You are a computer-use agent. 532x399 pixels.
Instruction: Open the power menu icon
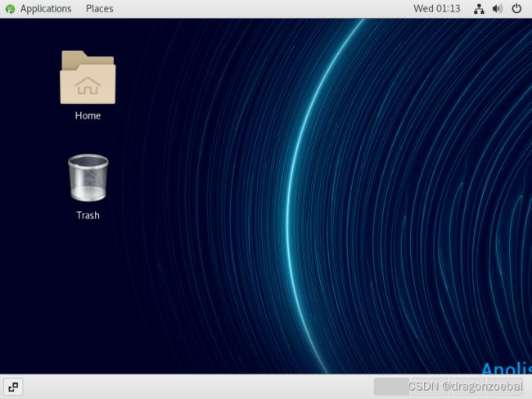[x=516, y=8]
